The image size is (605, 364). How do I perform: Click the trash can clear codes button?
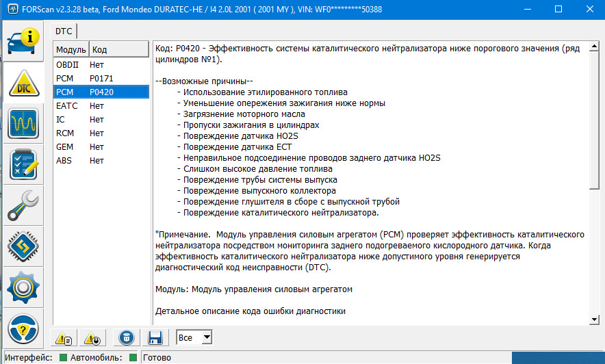126,338
